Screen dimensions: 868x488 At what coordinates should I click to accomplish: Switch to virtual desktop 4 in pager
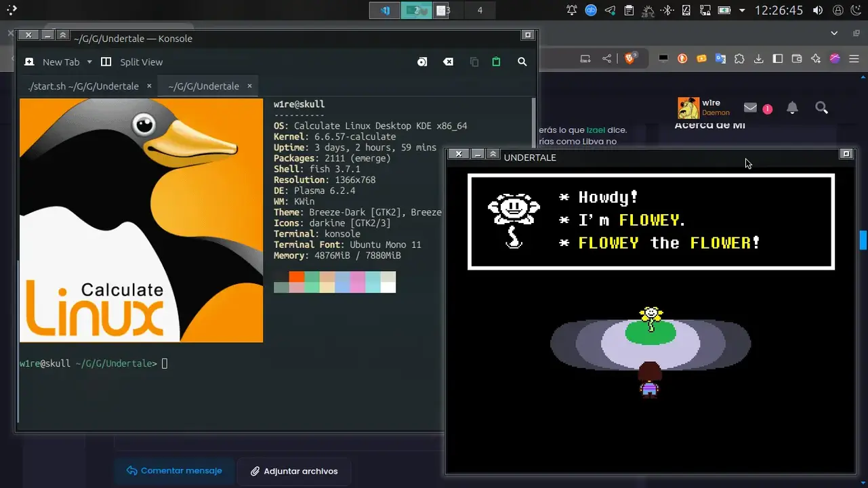pos(480,10)
